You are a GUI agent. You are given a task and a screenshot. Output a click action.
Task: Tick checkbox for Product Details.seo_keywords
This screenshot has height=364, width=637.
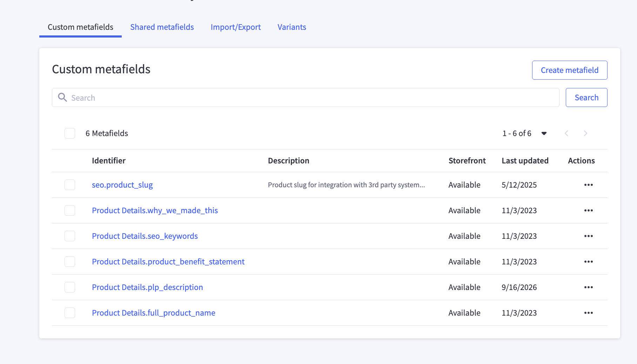tap(70, 236)
